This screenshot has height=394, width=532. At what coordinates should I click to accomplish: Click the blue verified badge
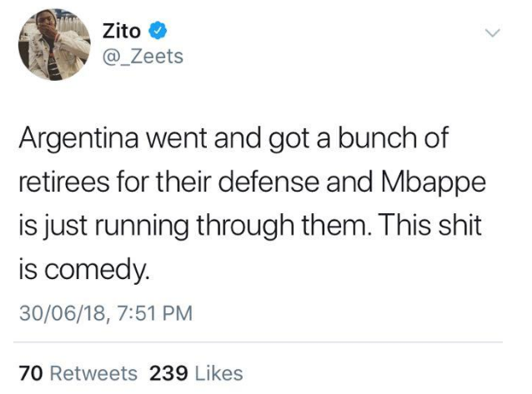pyautogui.click(x=158, y=32)
